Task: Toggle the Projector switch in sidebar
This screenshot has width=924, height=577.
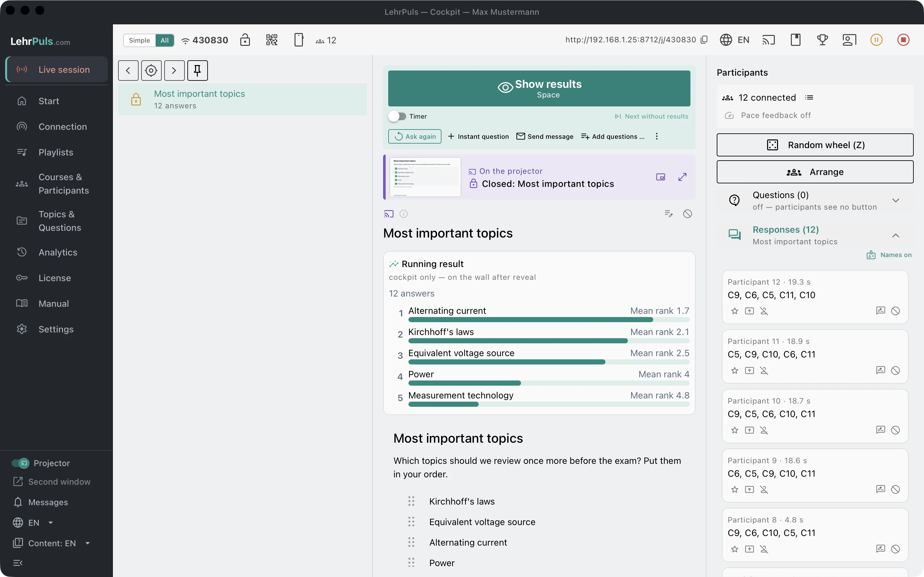Action: [x=20, y=463]
